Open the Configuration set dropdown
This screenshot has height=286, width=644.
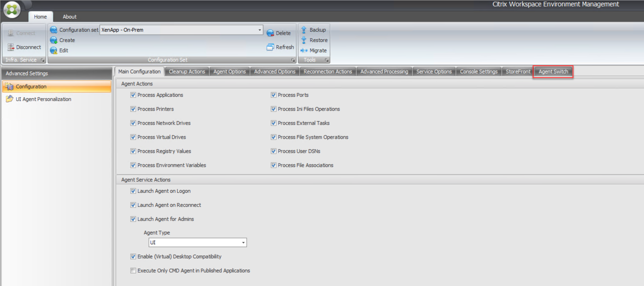point(260,30)
